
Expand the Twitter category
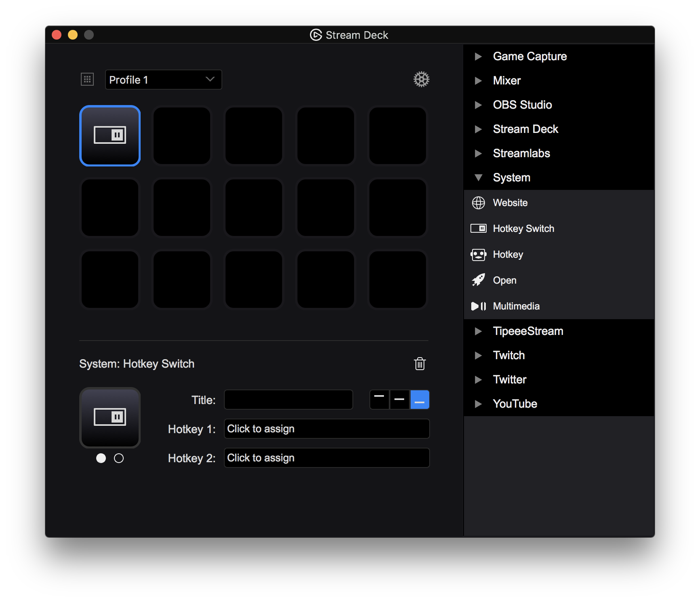[x=478, y=380]
